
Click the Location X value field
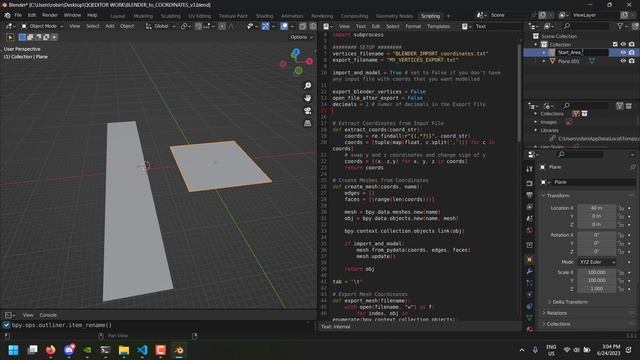(x=596, y=208)
